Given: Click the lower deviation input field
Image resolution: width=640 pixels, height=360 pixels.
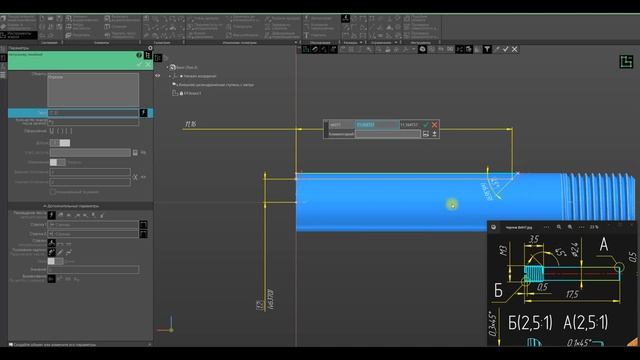Looking at the screenshot, I should [90, 182].
